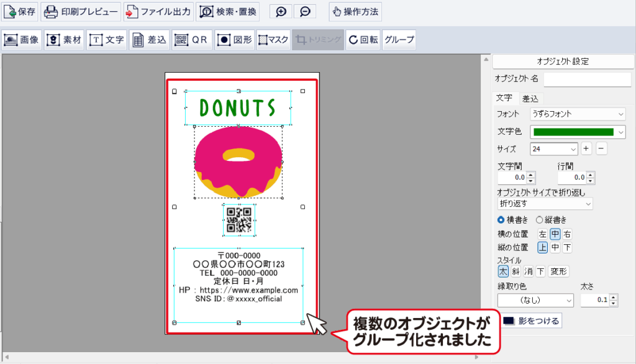The image size is (636, 364).
Task: Open 印刷プレビュー print preview
Action: 80,11
